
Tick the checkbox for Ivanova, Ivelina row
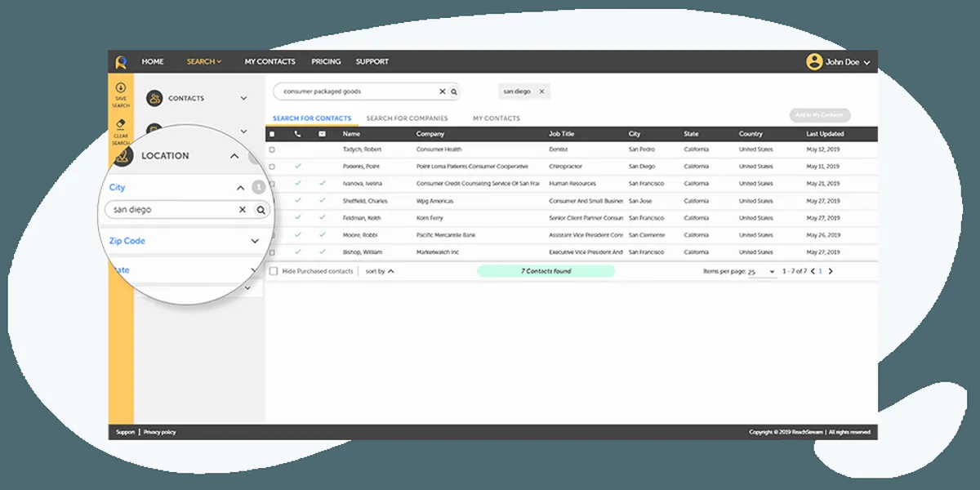tap(272, 184)
